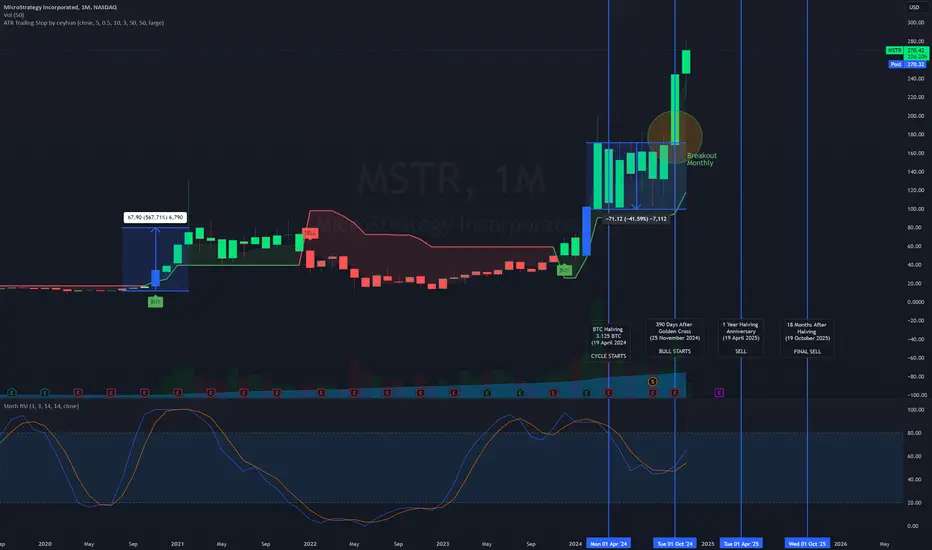The image size is (932, 550).
Task: Click the MSTR 270.42 price label
Action: point(907,51)
